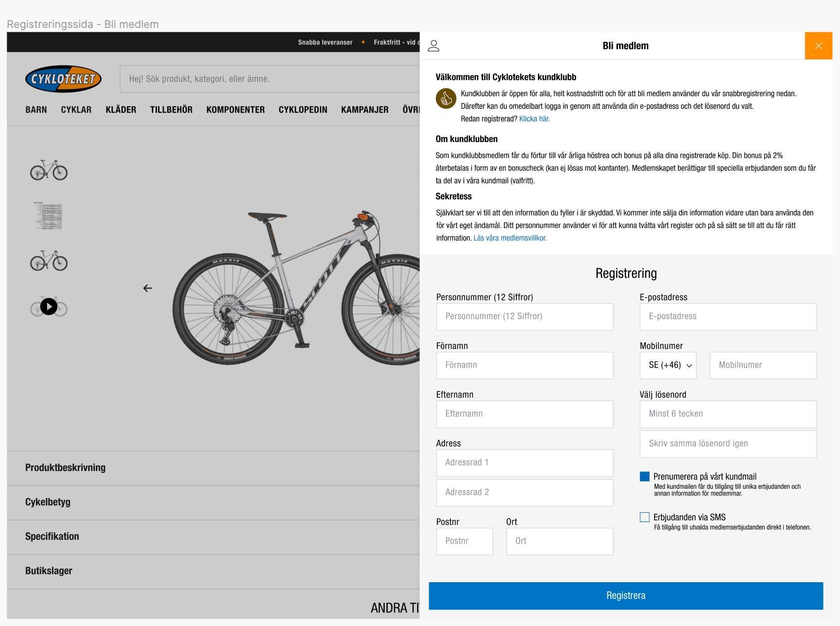Follow the Klicka här login link
Screen dimensions: 840x626
pyautogui.click(x=534, y=119)
